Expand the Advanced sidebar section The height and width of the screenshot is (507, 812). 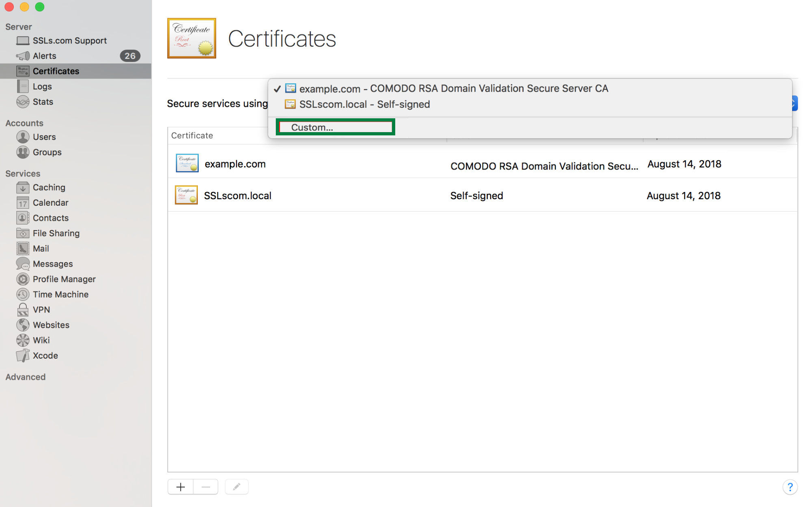tap(25, 377)
